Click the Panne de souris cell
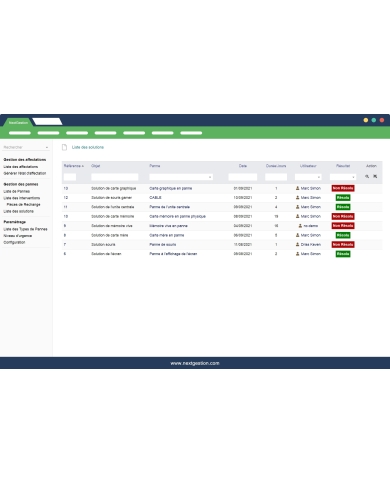 point(163,244)
